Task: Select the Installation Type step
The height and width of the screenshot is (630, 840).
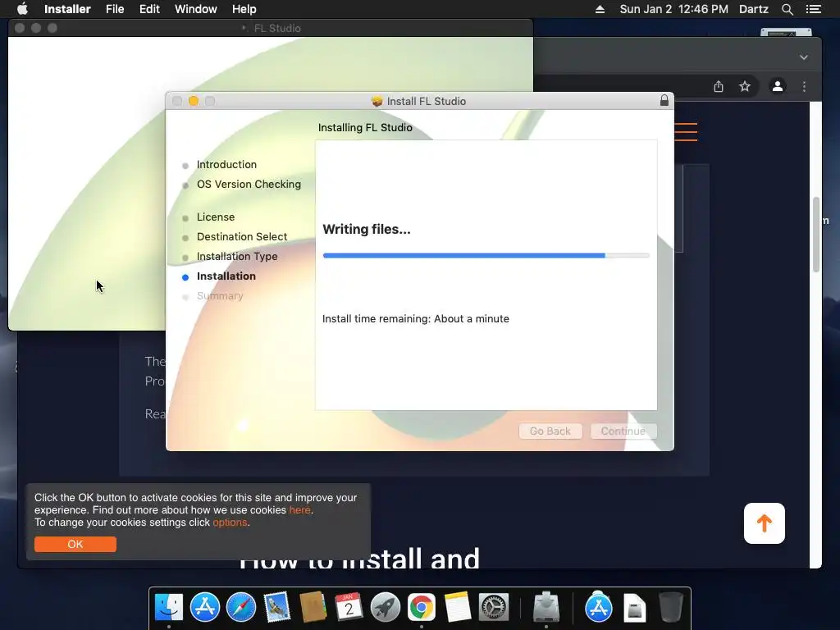Action: tap(237, 257)
